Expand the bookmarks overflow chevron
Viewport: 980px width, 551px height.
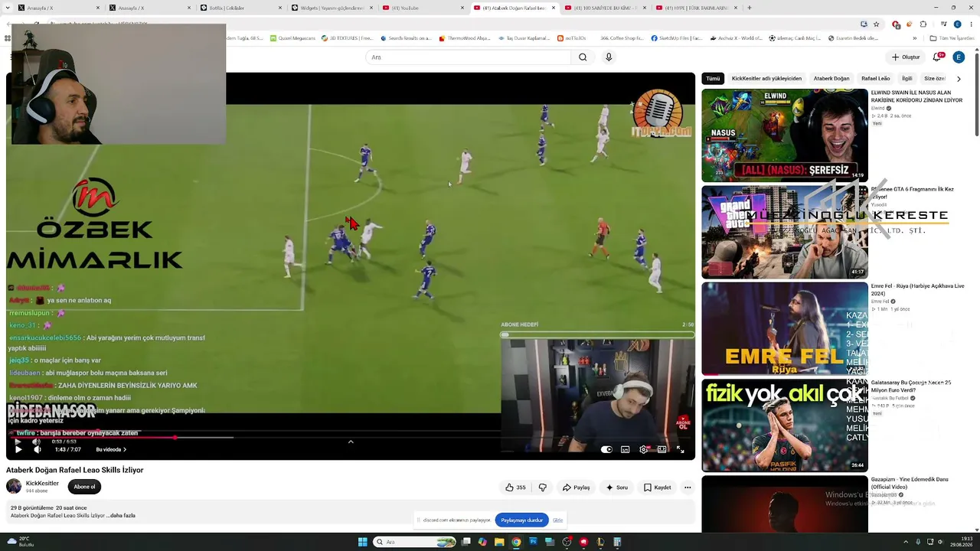point(915,38)
